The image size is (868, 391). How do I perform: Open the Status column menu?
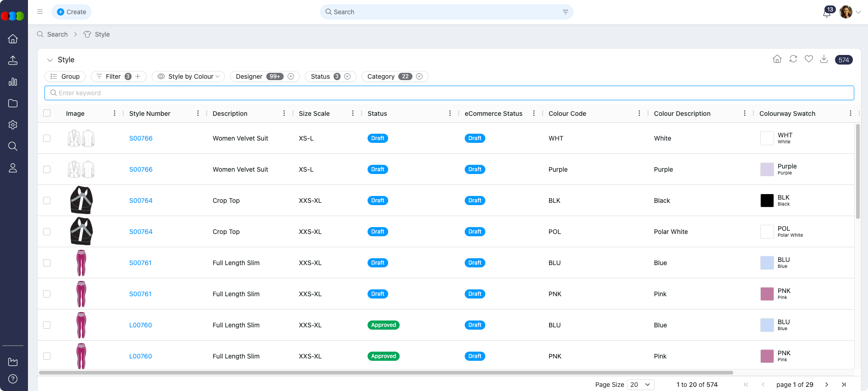[450, 113]
